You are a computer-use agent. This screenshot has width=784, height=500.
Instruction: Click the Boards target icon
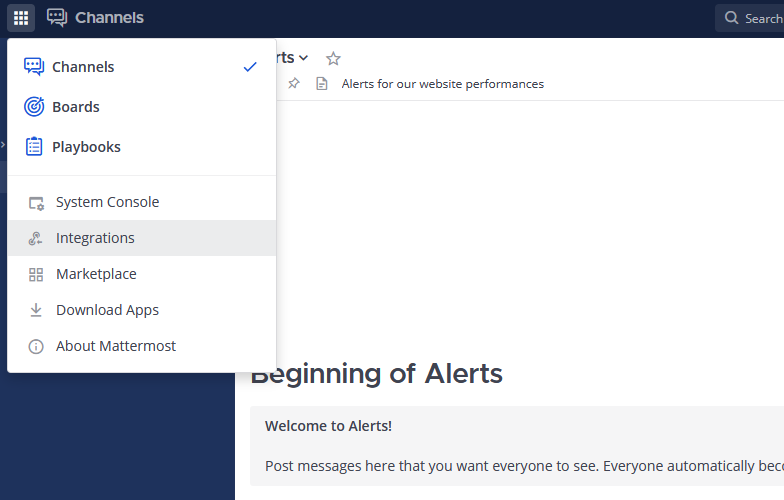[34, 106]
